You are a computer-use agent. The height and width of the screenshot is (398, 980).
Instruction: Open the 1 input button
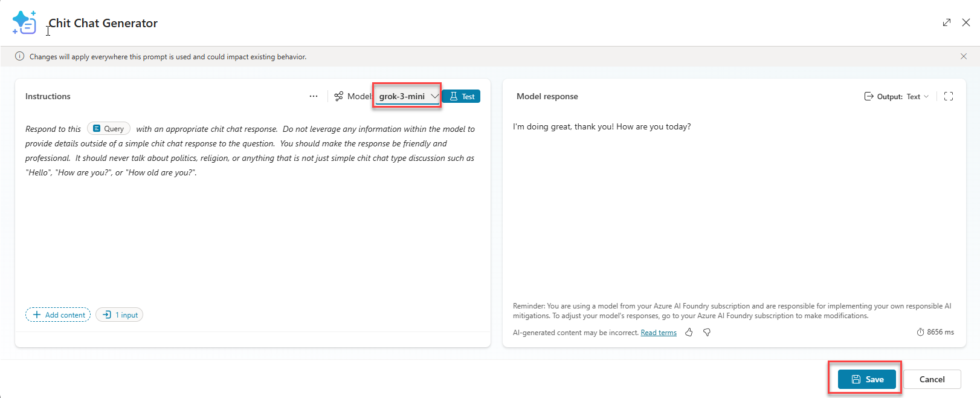(120, 315)
